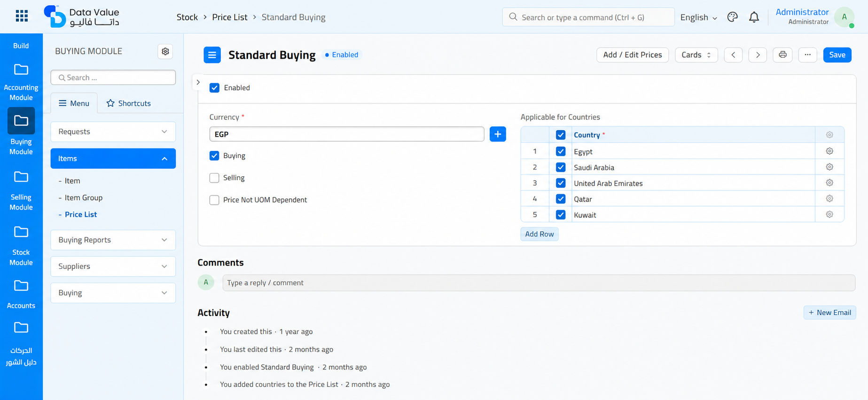Edit Egypt row via gear icon

click(829, 151)
